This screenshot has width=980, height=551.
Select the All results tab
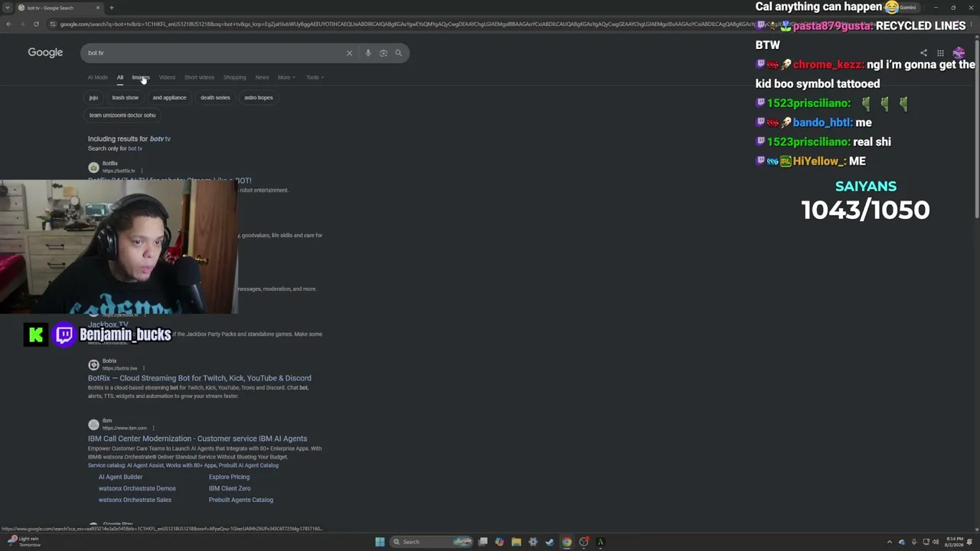click(120, 77)
